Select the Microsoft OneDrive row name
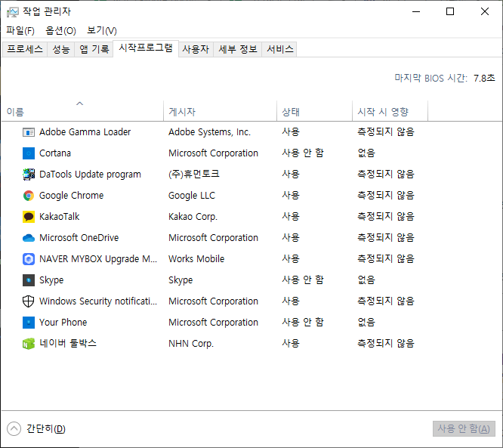 (79, 238)
